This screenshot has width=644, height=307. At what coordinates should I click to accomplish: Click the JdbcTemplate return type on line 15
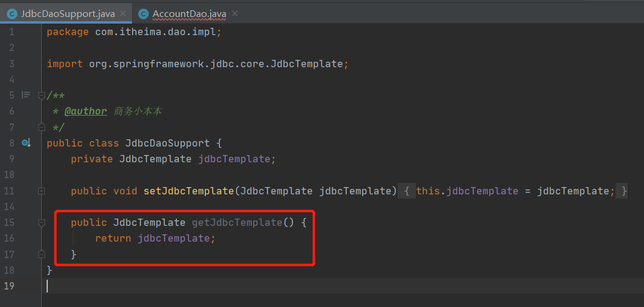(x=149, y=223)
